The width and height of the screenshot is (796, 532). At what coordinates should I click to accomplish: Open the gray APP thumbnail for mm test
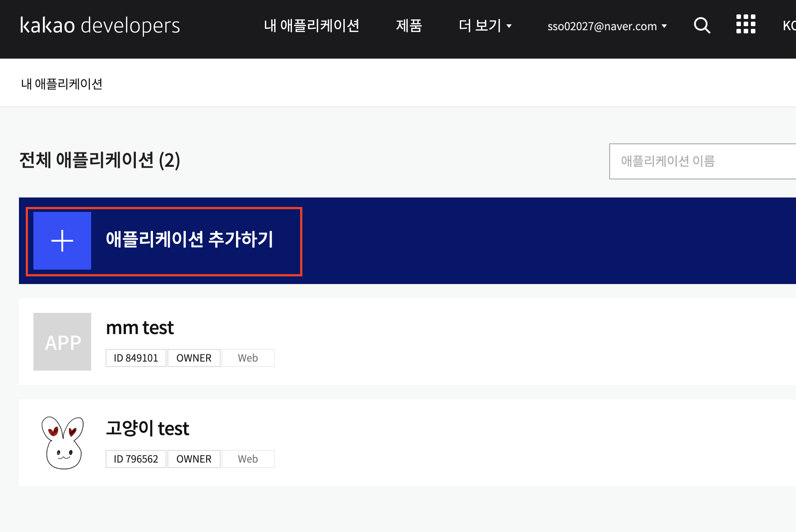pyautogui.click(x=62, y=342)
